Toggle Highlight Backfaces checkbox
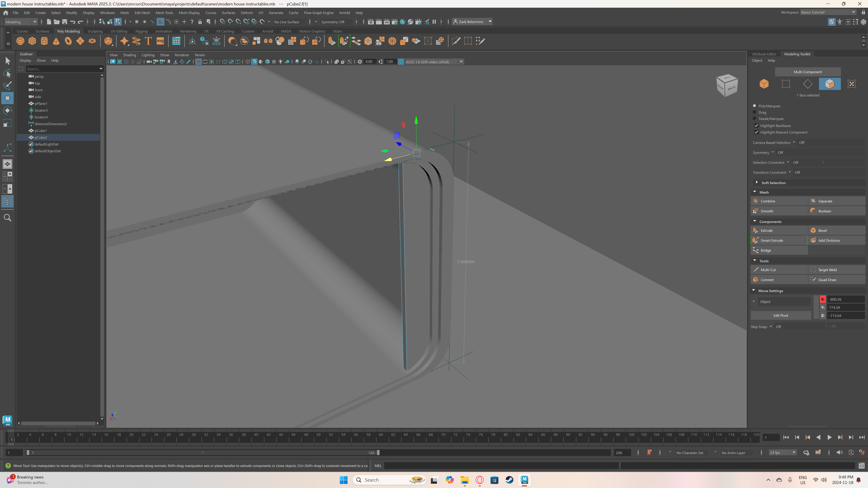This screenshot has height=488, width=868. (x=757, y=126)
